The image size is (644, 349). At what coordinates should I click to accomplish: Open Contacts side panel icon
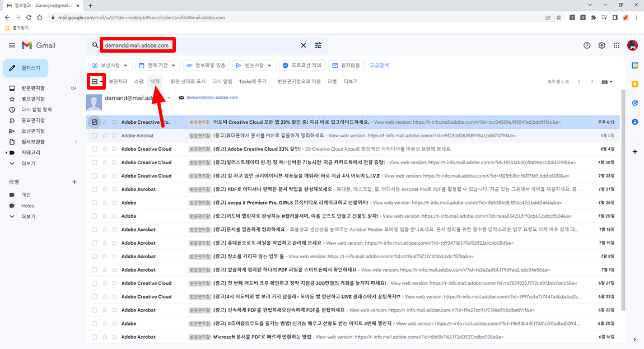(x=635, y=122)
